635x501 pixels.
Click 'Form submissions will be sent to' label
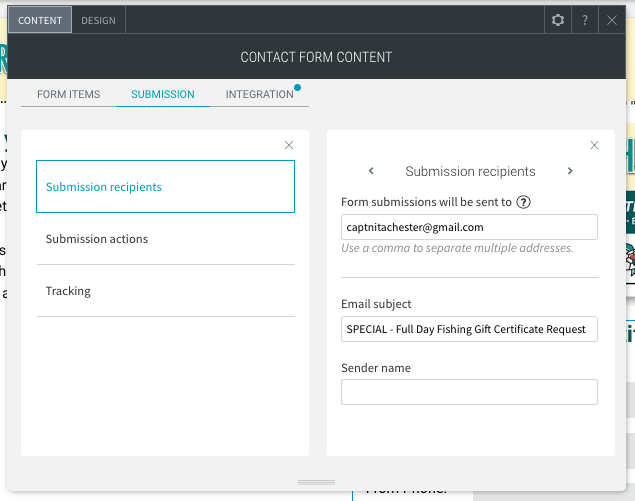point(426,202)
